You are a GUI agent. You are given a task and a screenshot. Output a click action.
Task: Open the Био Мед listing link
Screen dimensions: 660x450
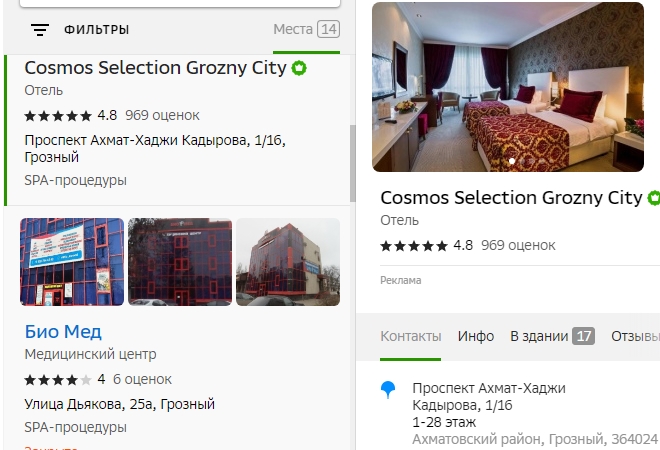(63, 331)
